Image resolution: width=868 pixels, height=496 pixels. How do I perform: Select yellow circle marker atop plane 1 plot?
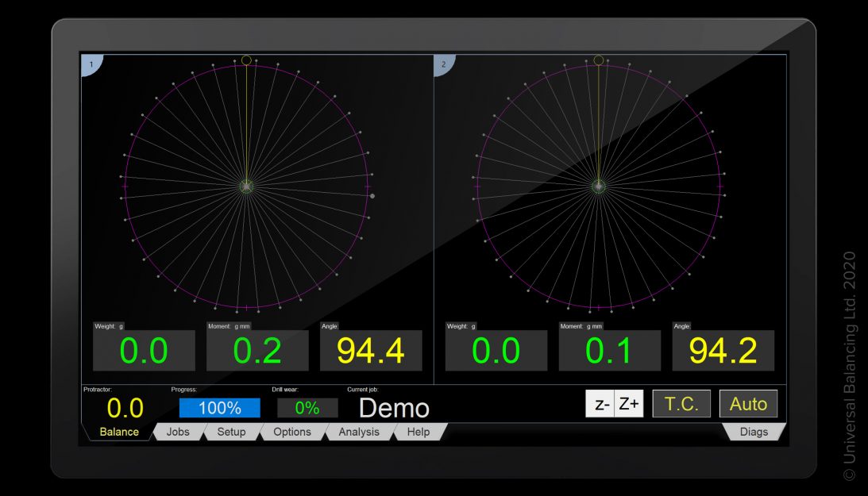coord(246,60)
